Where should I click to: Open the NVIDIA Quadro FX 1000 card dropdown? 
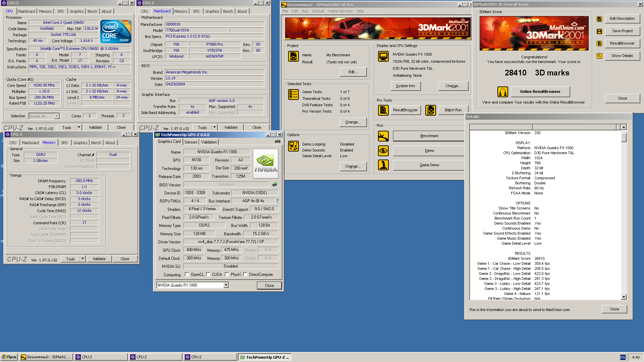226,285
